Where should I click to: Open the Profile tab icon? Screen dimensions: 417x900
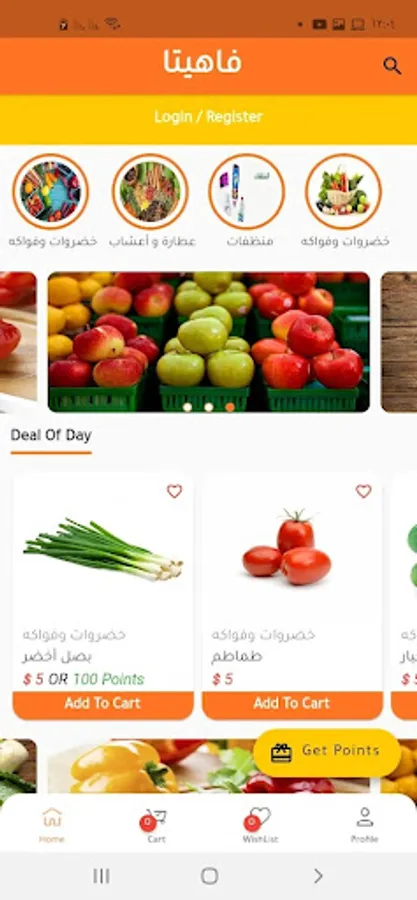coord(364,817)
